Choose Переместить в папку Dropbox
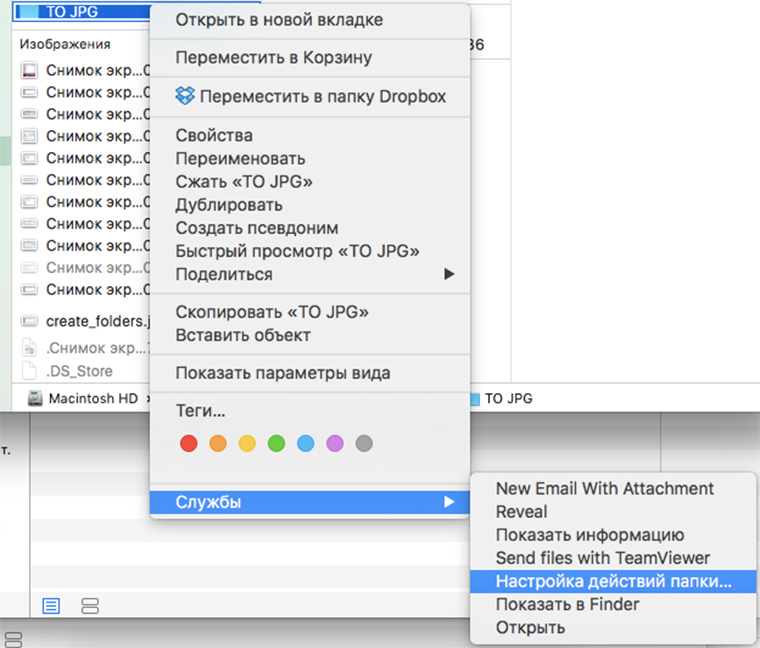The image size is (760, 648). click(310, 96)
